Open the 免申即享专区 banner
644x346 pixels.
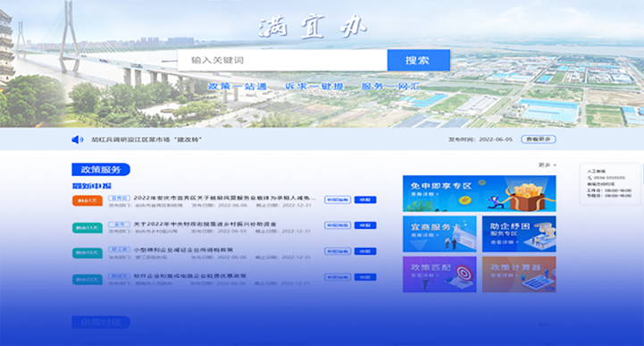(x=480, y=193)
